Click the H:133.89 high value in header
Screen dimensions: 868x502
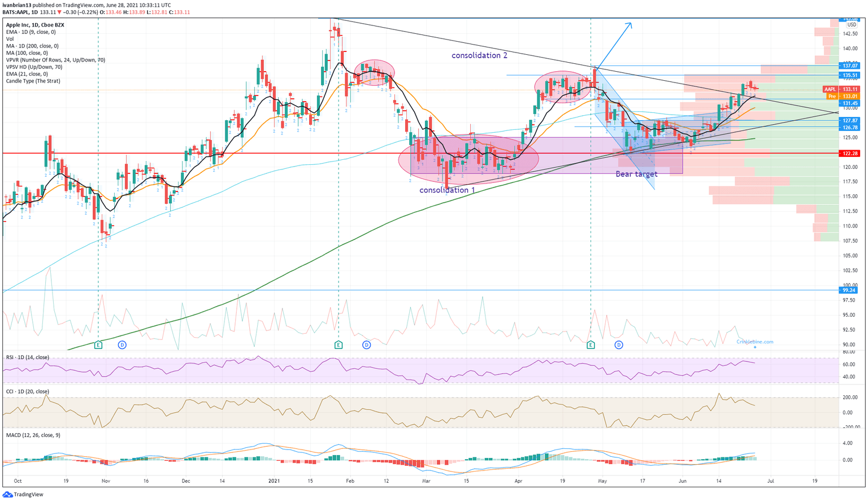(135, 12)
